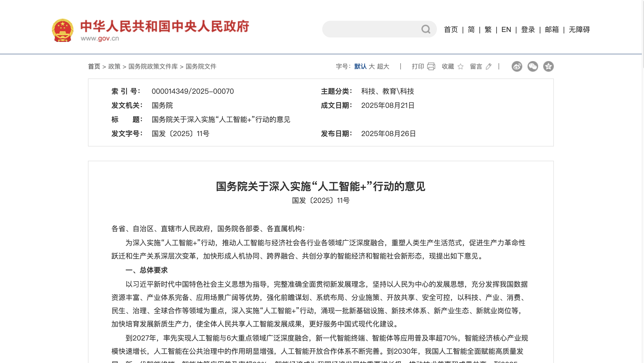Switch to traditional Chinese 繁
Viewport: 644px width, 363px height.
click(488, 30)
